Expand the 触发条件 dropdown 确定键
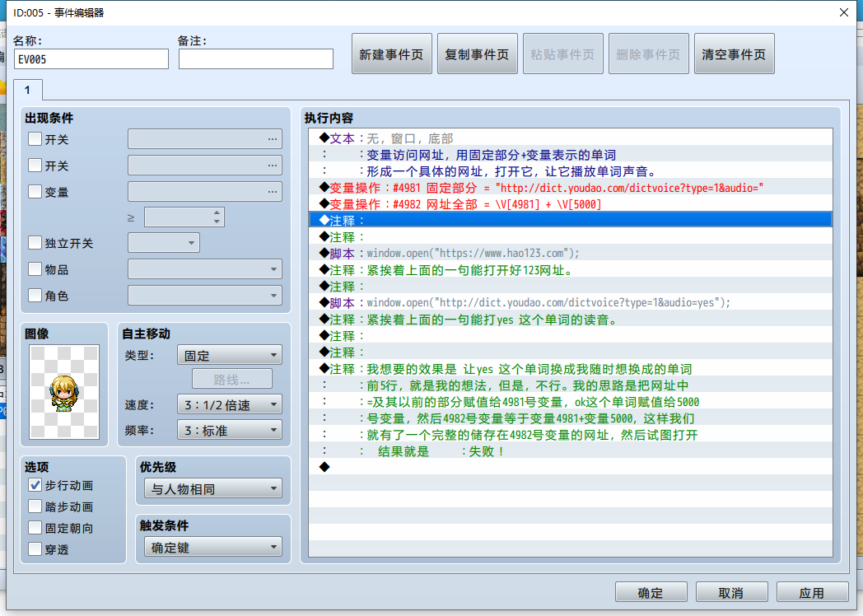The width and height of the screenshot is (863, 616). (x=213, y=547)
